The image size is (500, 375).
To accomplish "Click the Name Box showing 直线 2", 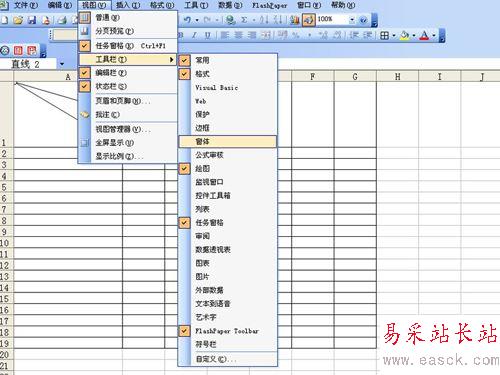I will tap(28, 64).
